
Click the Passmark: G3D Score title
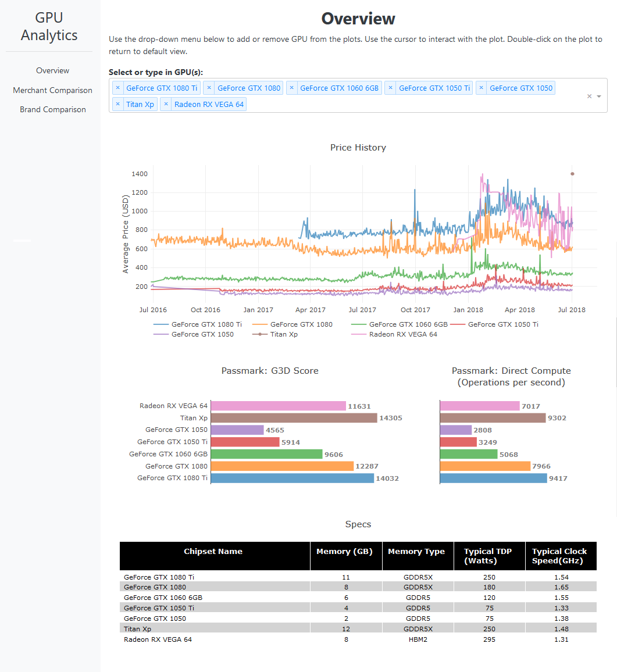(270, 371)
